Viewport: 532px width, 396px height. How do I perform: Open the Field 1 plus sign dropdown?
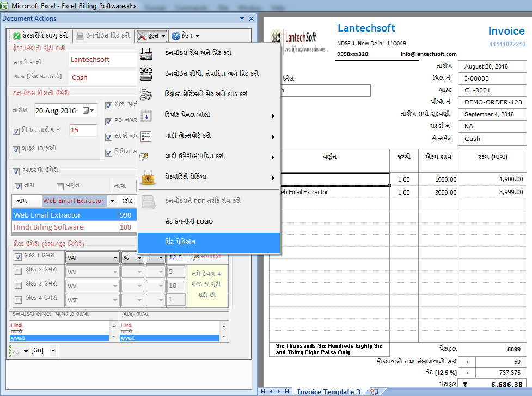point(155,258)
